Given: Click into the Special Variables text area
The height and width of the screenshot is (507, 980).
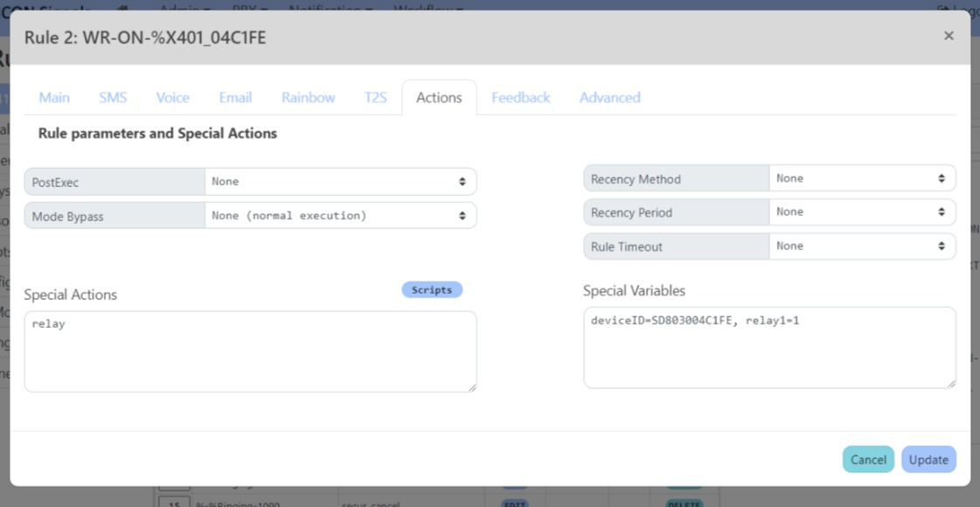Looking at the screenshot, I should pos(769,347).
